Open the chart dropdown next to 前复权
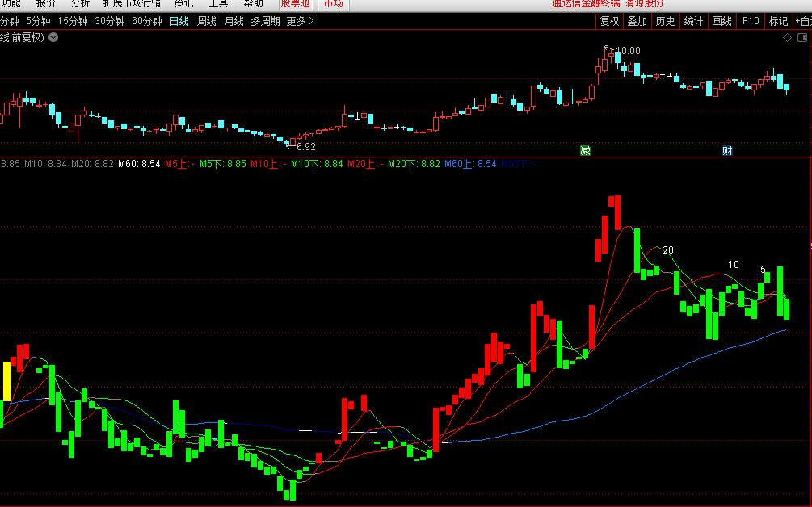 pyautogui.click(x=53, y=37)
